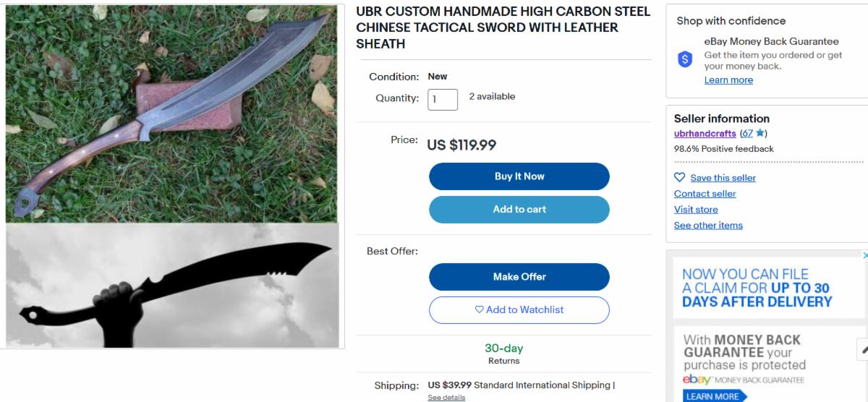The height and width of the screenshot is (402, 868).
Task: Open the ubrhandcrafts seller profile
Action: [705, 134]
